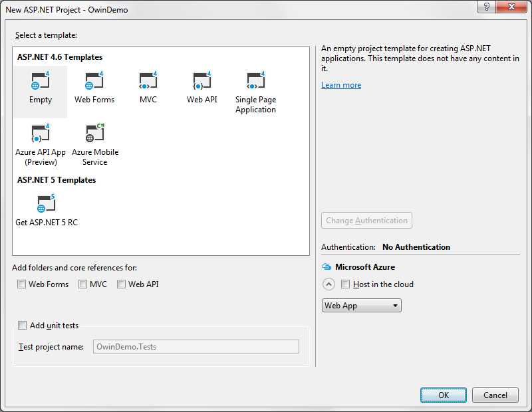The height and width of the screenshot is (412, 532).
Task: Click the 'Single Page Application' template label
Action: pos(256,104)
